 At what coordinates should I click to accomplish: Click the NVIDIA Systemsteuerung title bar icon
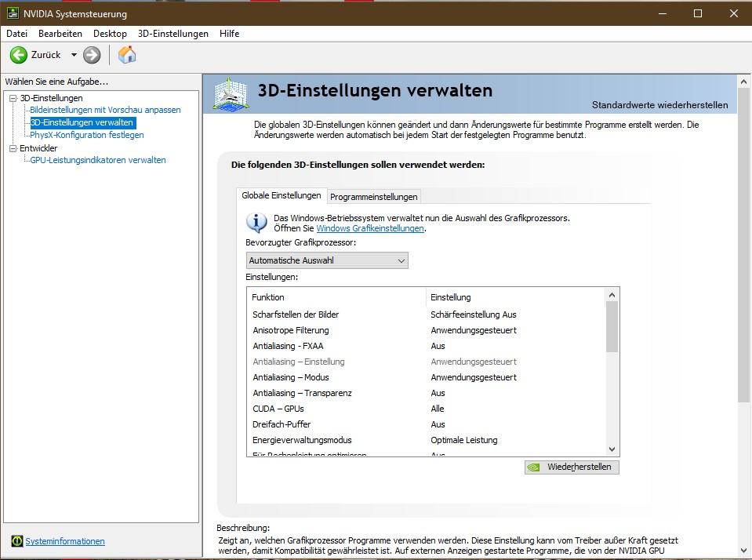(13, 13)
